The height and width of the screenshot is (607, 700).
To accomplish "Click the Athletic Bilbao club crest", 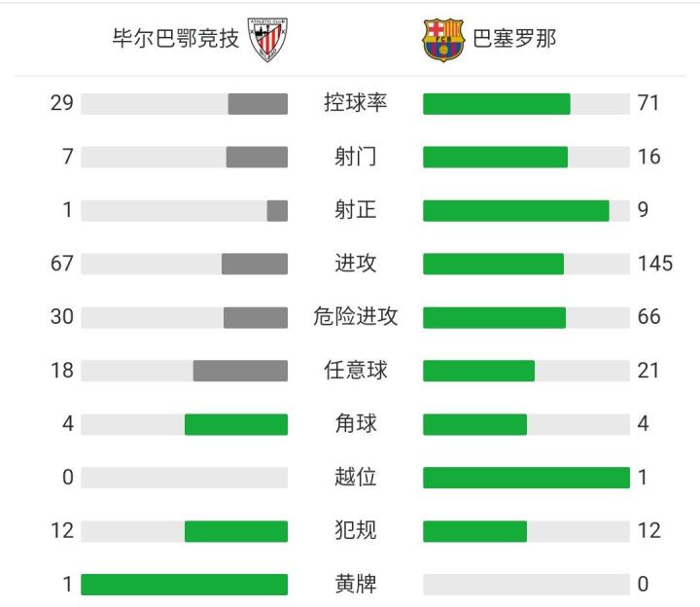I will (270, 40).
